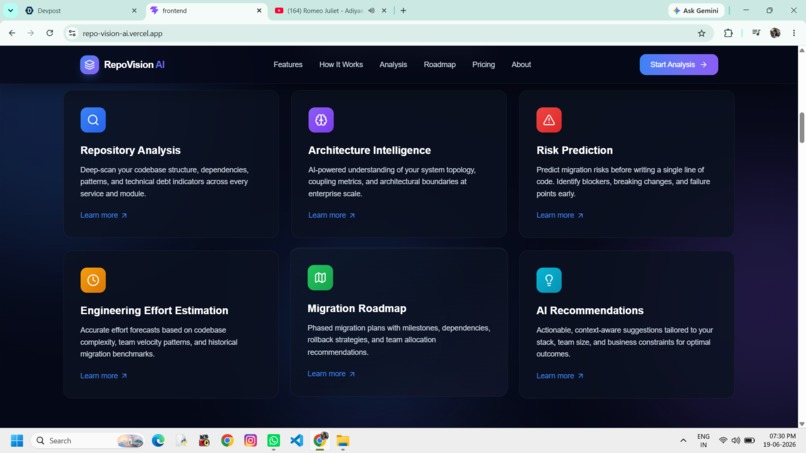Image resolution: width=806 pixels, height=453 pixels.
Task: Go back to the previous page
Action: (x=12, y=33)
